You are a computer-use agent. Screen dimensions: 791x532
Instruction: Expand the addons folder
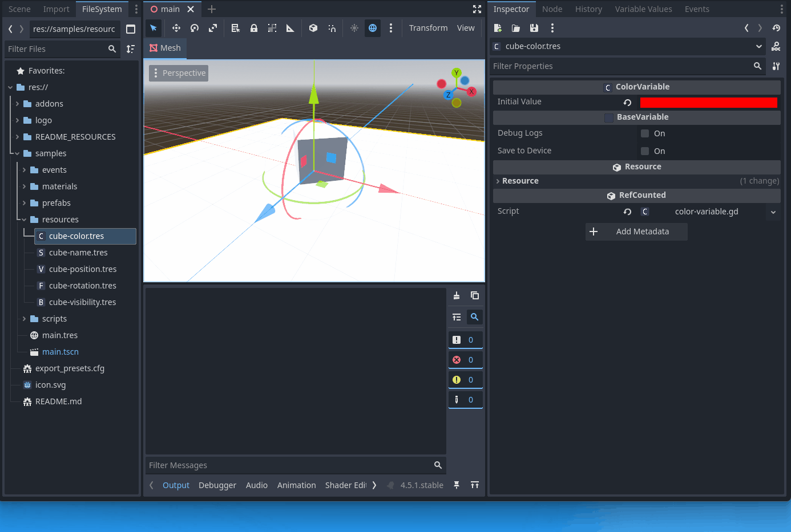pos(18,104)
